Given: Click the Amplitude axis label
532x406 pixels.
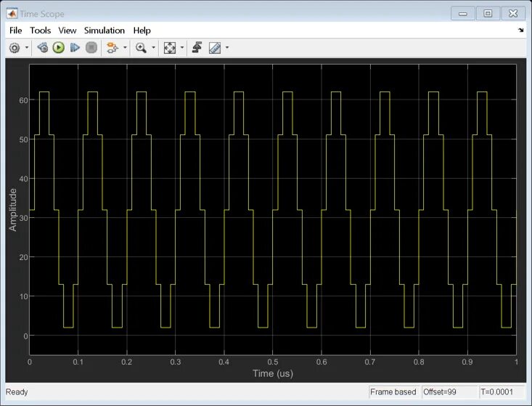Looking at the screenshot, I should pyautogui.click(x=12, y=210).
